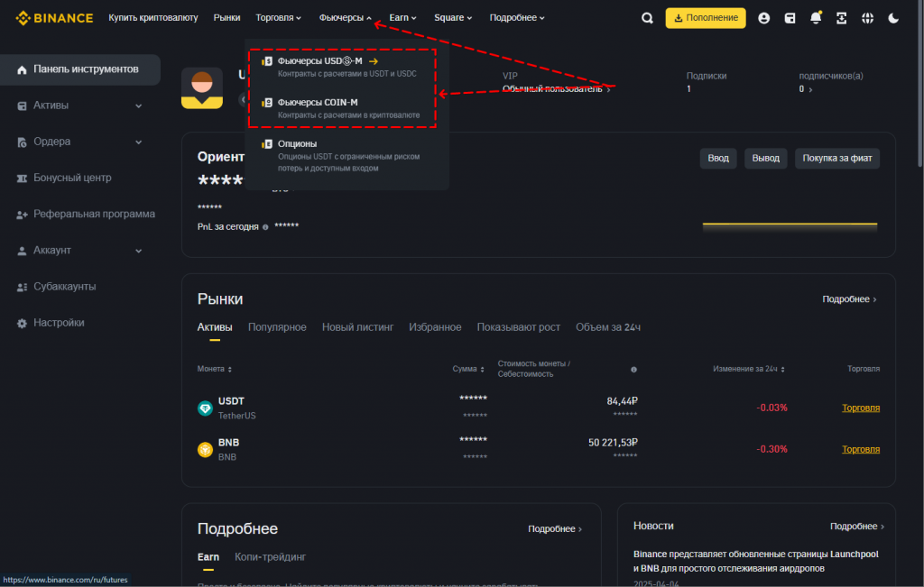Click info icon in Стоимость монеты column

(633, 370)
